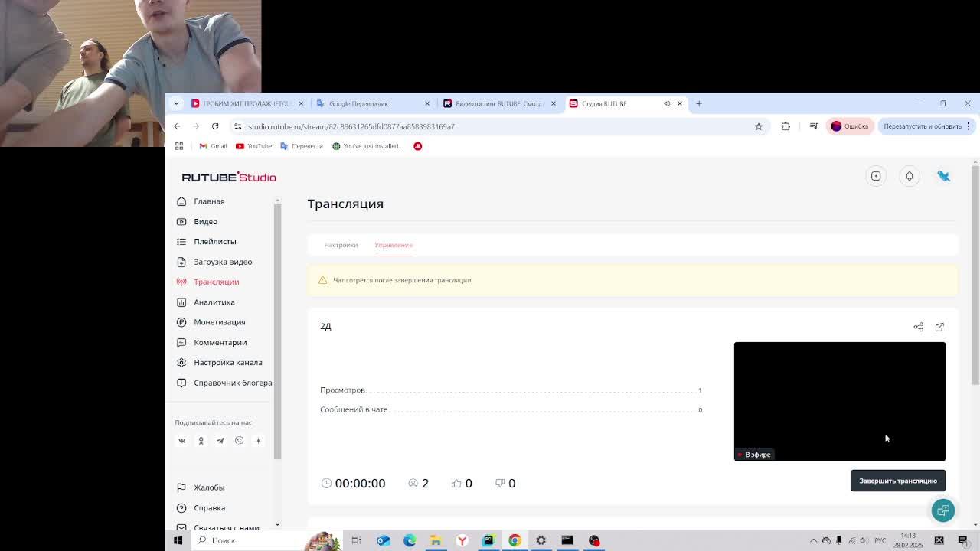Open PyCharm from the taskbar
980x551 pixels.
(x=488, y=540)
